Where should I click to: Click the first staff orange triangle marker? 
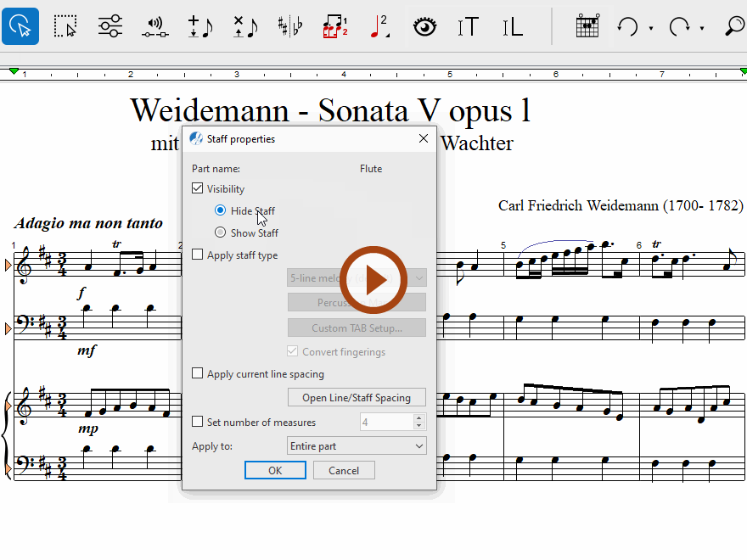(8, 266)
